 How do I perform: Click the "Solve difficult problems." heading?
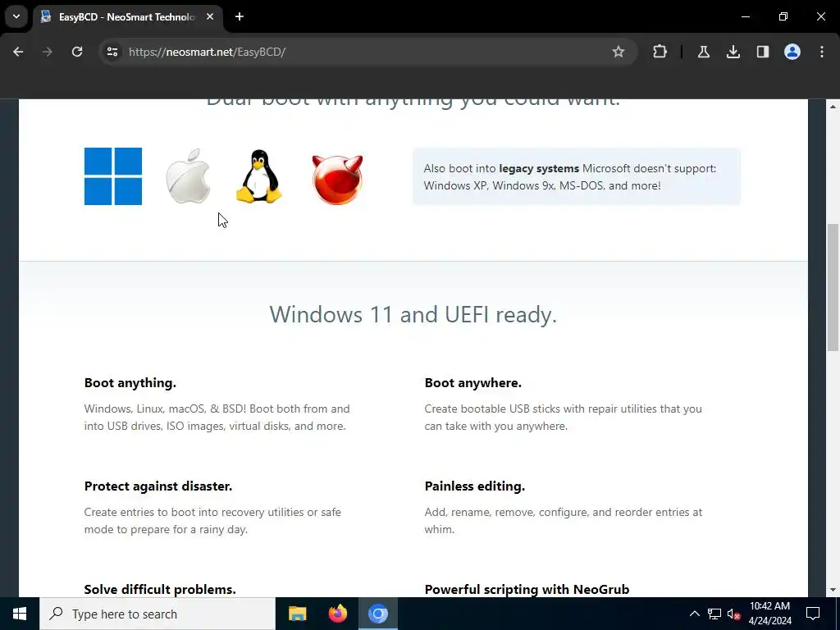click(x=160, y=589)
